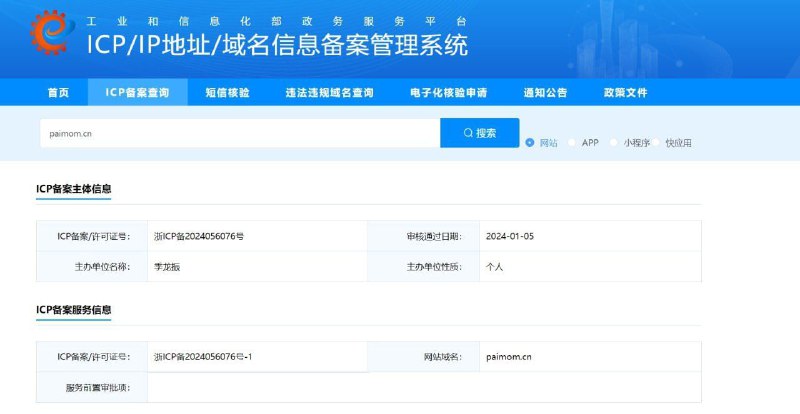Screen dimensions: 800x414
Task: Click the 审核通过日期 value 2024-01-05
Action: (510, 237)
